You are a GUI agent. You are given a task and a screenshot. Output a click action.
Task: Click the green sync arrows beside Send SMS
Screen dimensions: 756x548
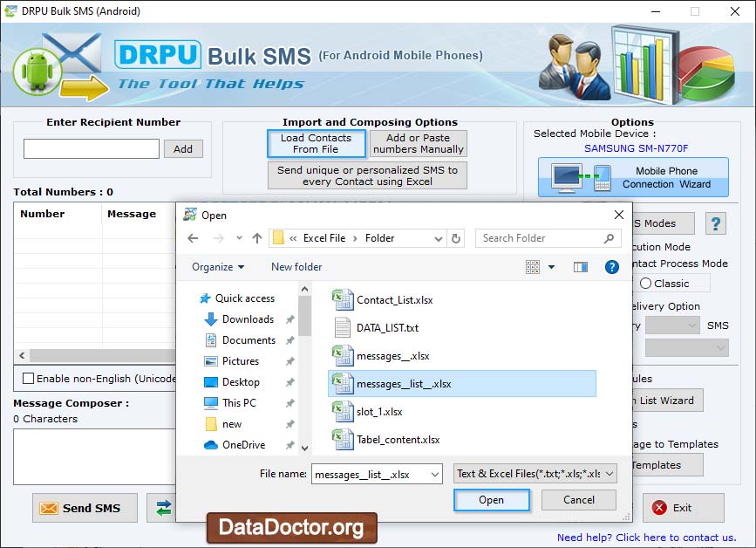coord(163,508)
